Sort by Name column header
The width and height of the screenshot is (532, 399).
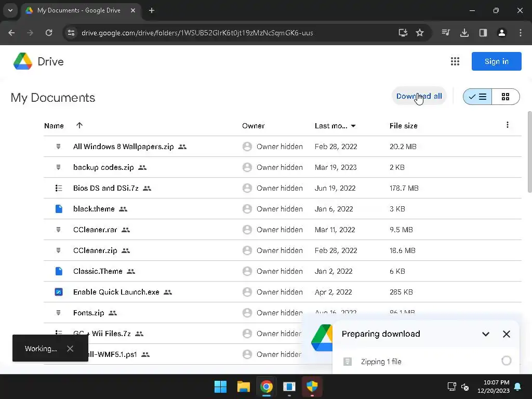(x=54, y=126)
